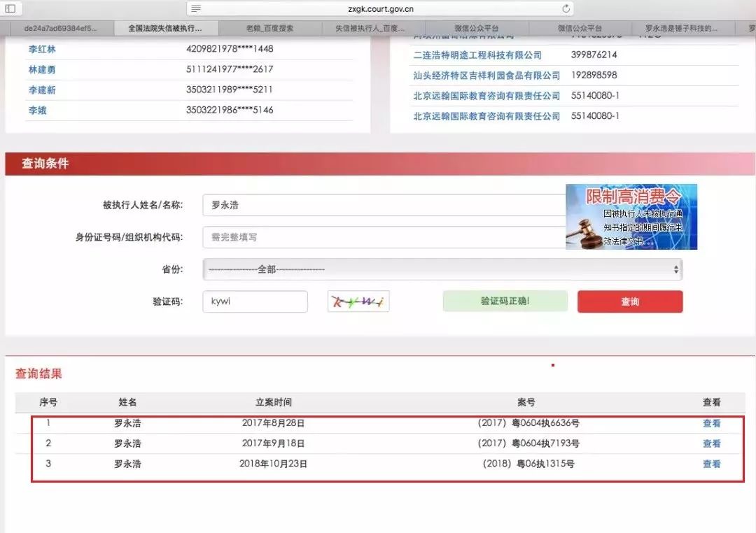View details of case 粤0604执7193号
The image size is (756, 533).
click(711, 443)
